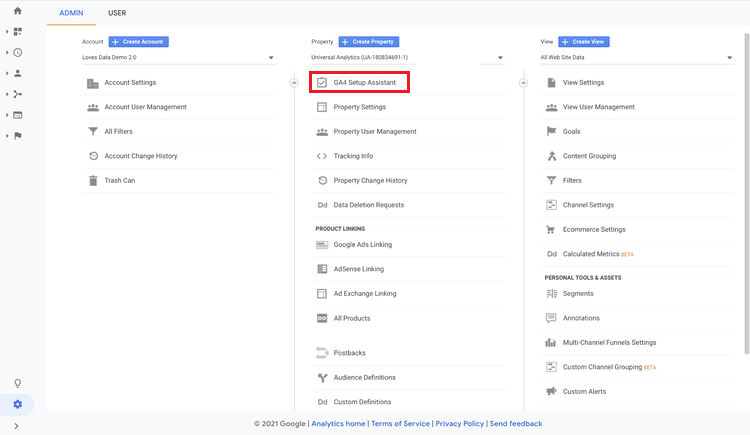The image size is (750, 435).
Task: Click the vertical scrollbar on the right
Action: tap(747, 194)
